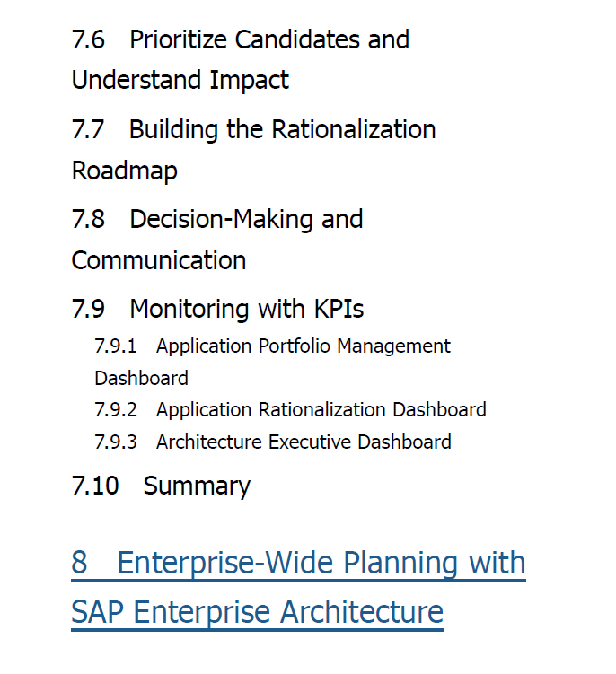Open Application Portfolio Management subsection
The height and width of the screenshot is (674, 616).
click(x=303, y=346)
